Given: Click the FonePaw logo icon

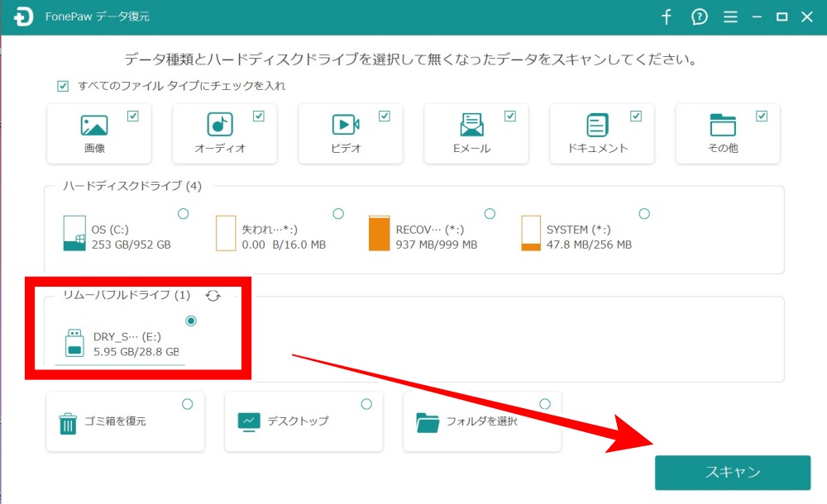Looking at the screenshot, I should tap(23, 17).
